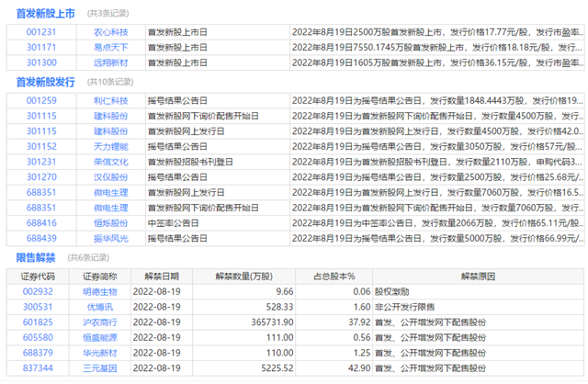Screen dimensions: 588x384
Task: Select the 528.33 unlock quantity cell
Action: (x=244, y=307)
